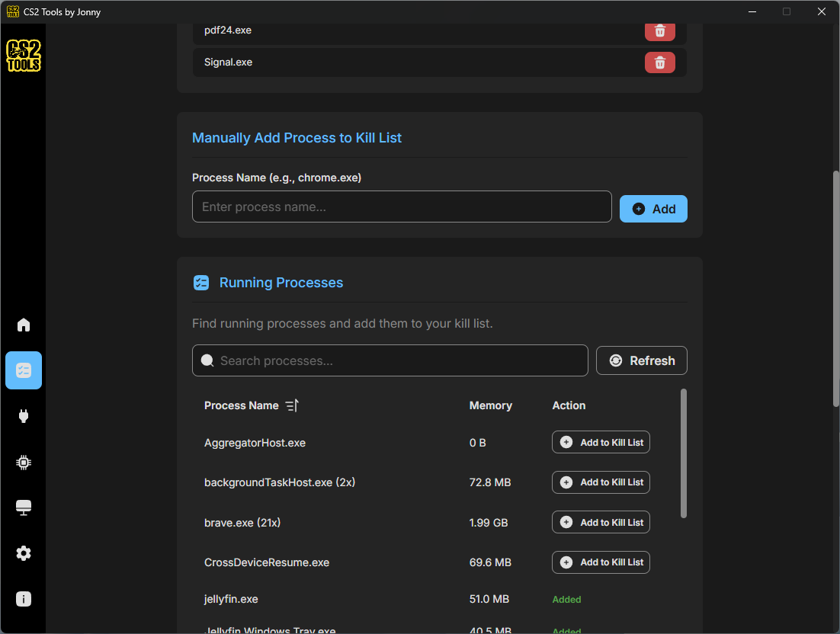Screen dimensions: 840x634
Task: Add AggregatorHost.exe to the kill list
Action: 601,442
